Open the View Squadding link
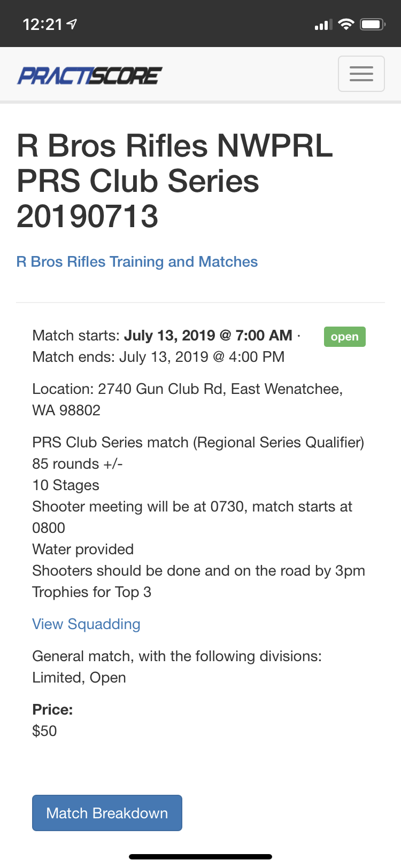The width and height of the screenshot is (401, 868). [x=86, y=624]
